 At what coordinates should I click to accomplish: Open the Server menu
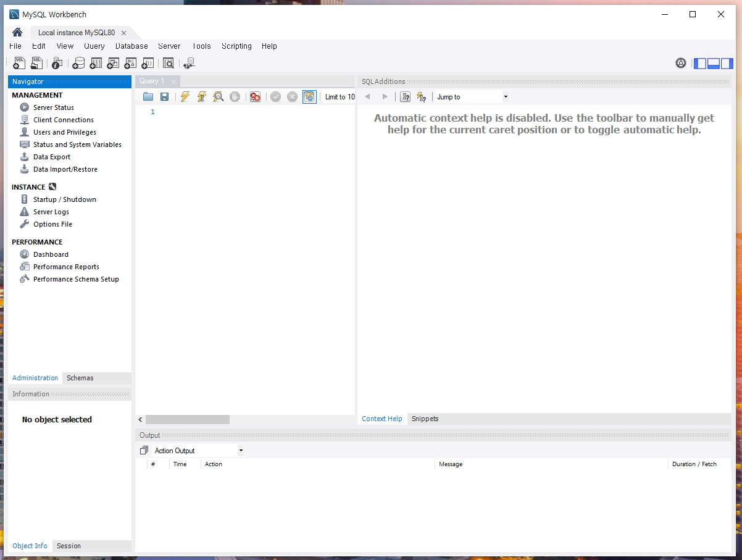[169, 46]
